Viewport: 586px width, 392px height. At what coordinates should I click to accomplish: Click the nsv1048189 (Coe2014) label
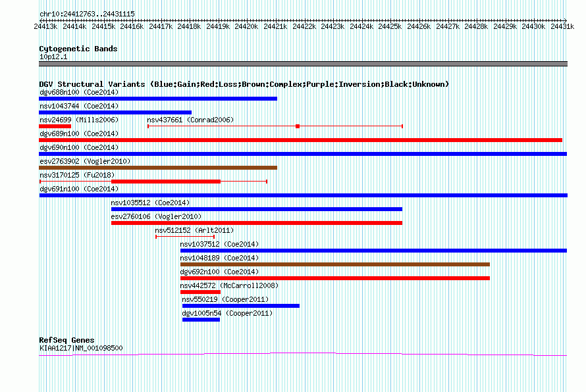(x=219, y=258)
